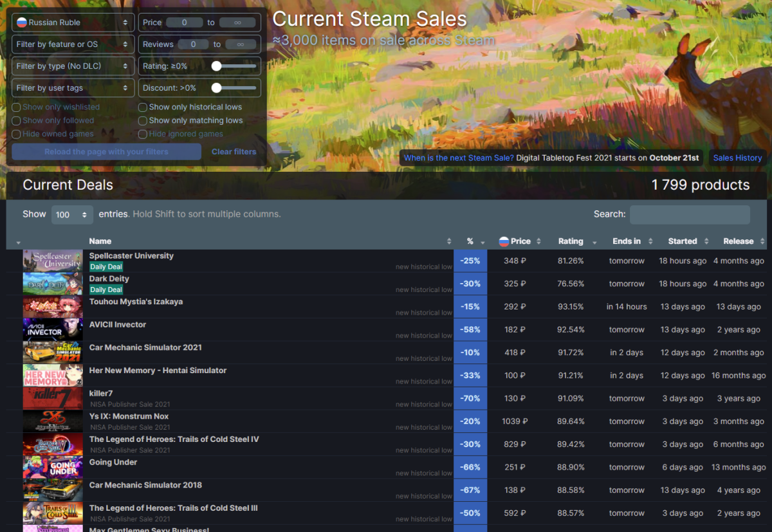Open Filter by feature or OS dropdown
772x532 pixels.
73,44
